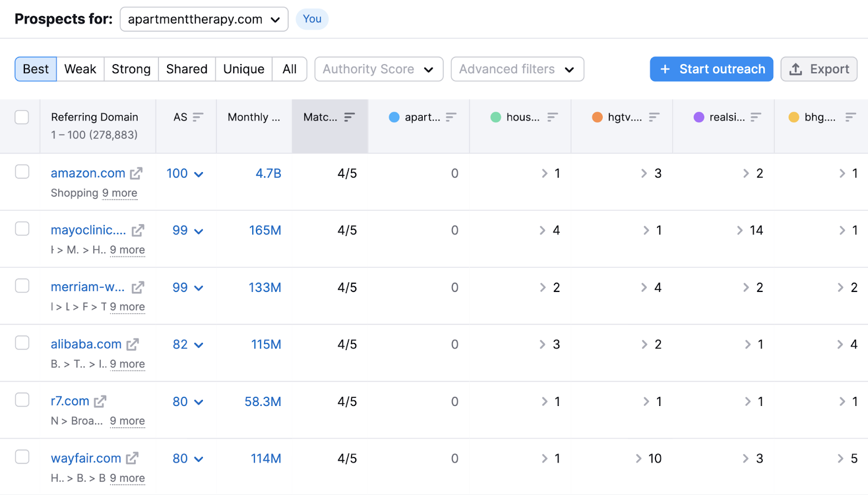Show 9 more categories for amazon.com

click(120, 193)
